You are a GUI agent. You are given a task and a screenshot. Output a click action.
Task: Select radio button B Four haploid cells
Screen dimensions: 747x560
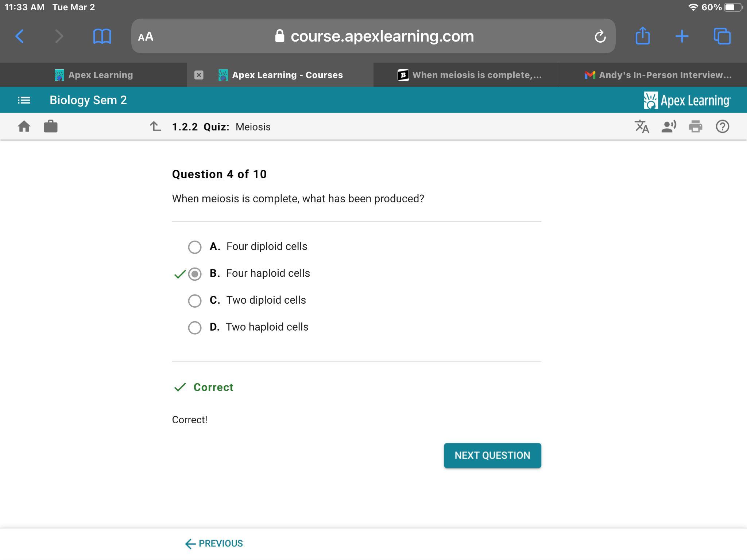pyautogui.click(x=195, y=274)
